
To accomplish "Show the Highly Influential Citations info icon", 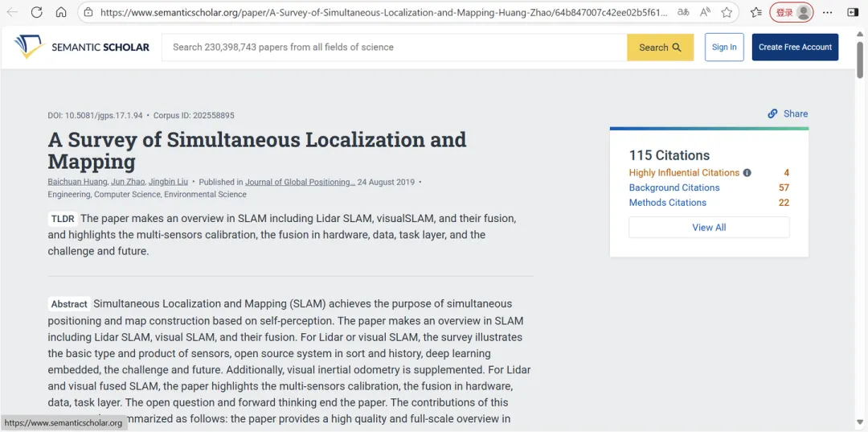I will click(747, 173).
